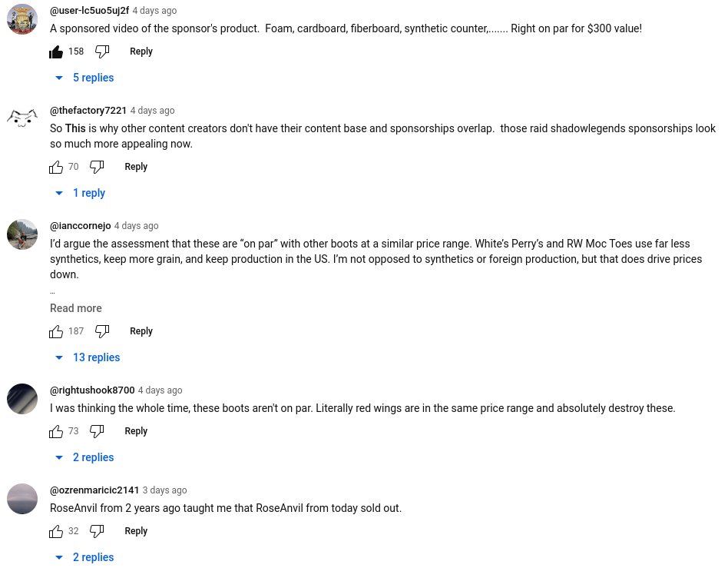This screenshot has width=728, height=568.
Task: Thumbs up @ozrenmaricic2141's RoseAnvil comment
Action: [56, 531]
